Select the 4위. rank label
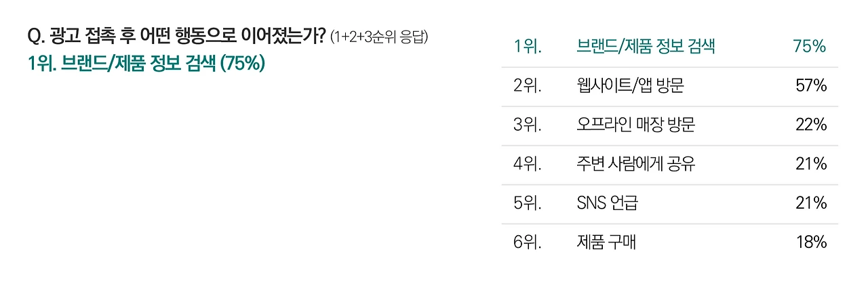 pos(528,164)
